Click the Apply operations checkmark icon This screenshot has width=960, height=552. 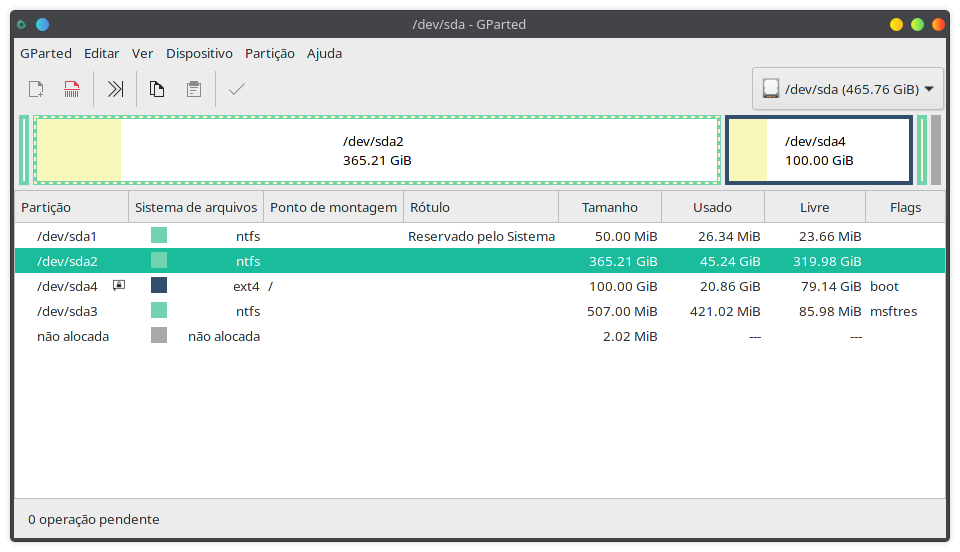pyautogui.click(x=236, y=89)
